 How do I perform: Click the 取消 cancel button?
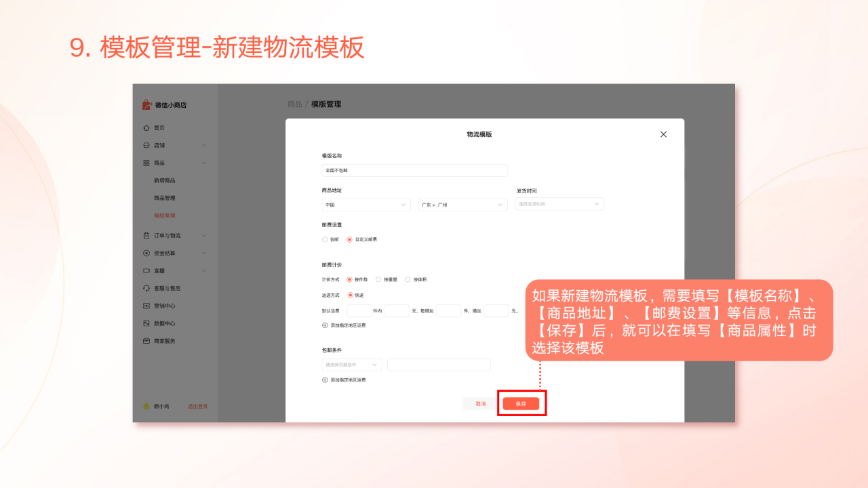coord(481,403)
